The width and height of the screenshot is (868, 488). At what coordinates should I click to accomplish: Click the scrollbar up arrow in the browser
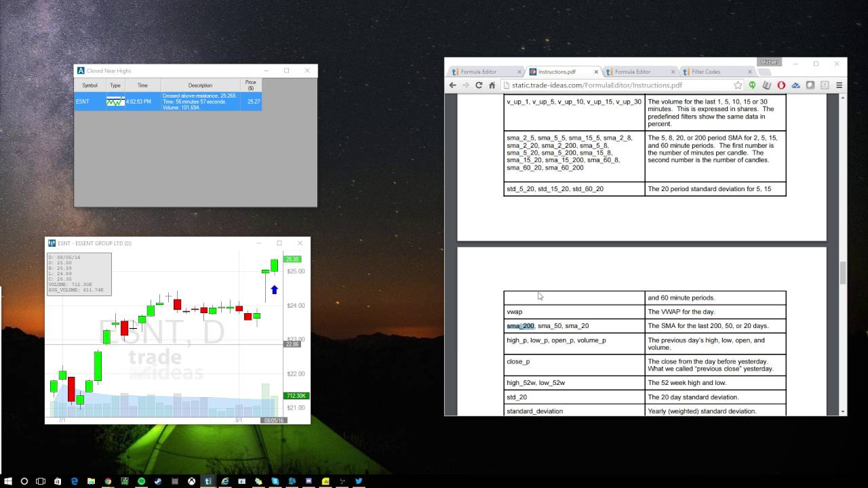843,98
